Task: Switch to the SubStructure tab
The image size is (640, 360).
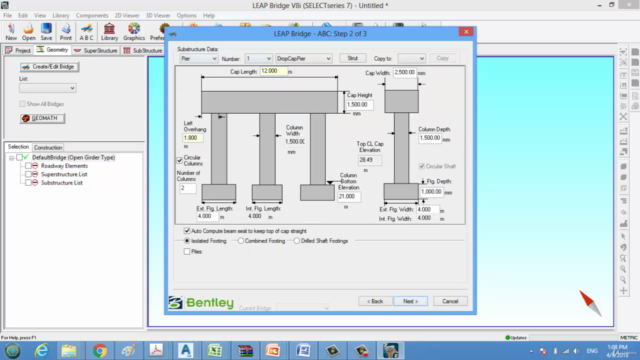Action: coord(143,50)
